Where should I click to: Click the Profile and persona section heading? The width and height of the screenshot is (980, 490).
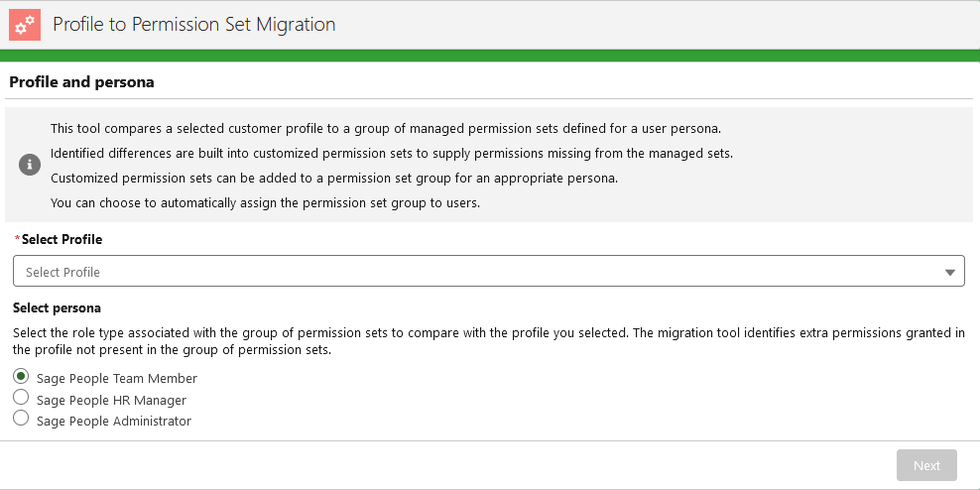pos(81,82)
